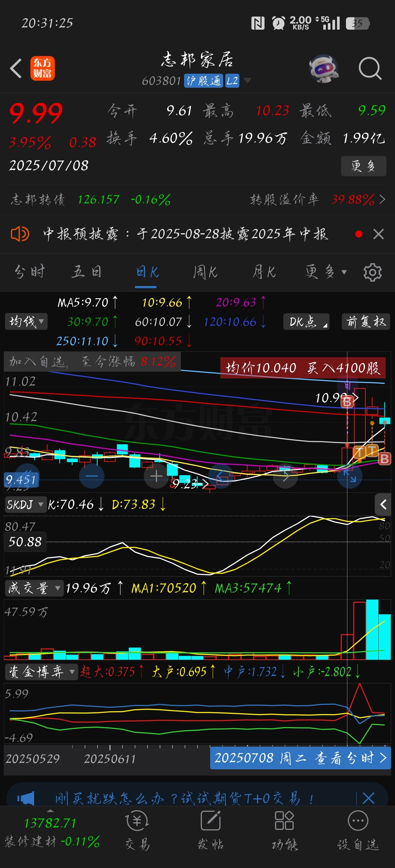Tap the search magnifier icon
The image size is (395, 868).
click(x=370, y=68)
